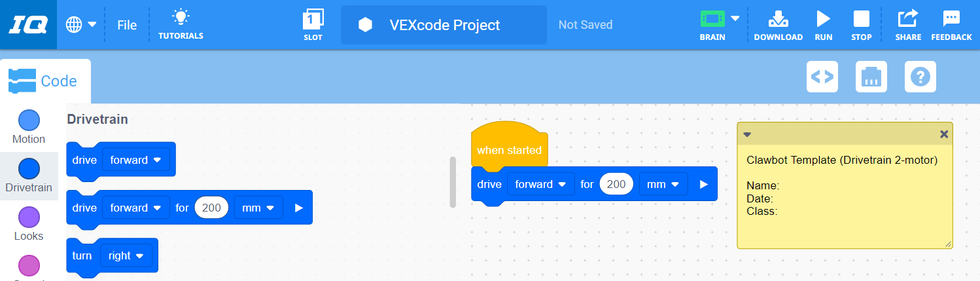Open the globe language dropdown
This screenshot has height=281, width=980.
click(82, 25)
